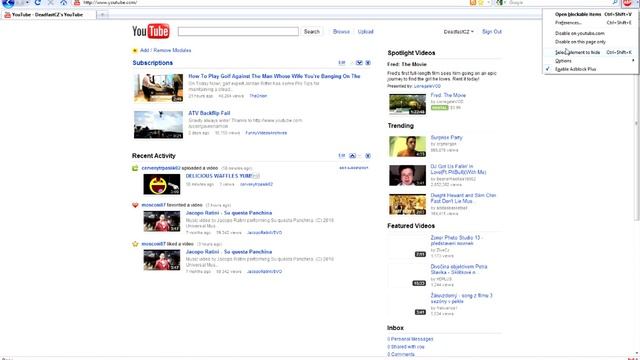Close the Recent Activity module with X icon
Screen dimensions: 640x360
click(x=368, y=156)
